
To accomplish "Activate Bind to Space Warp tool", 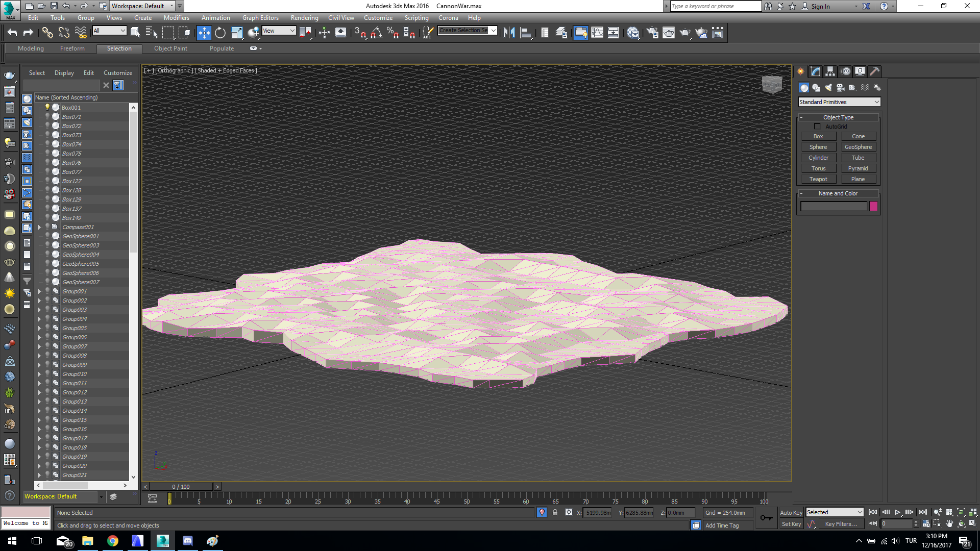I will coord(81,33).
